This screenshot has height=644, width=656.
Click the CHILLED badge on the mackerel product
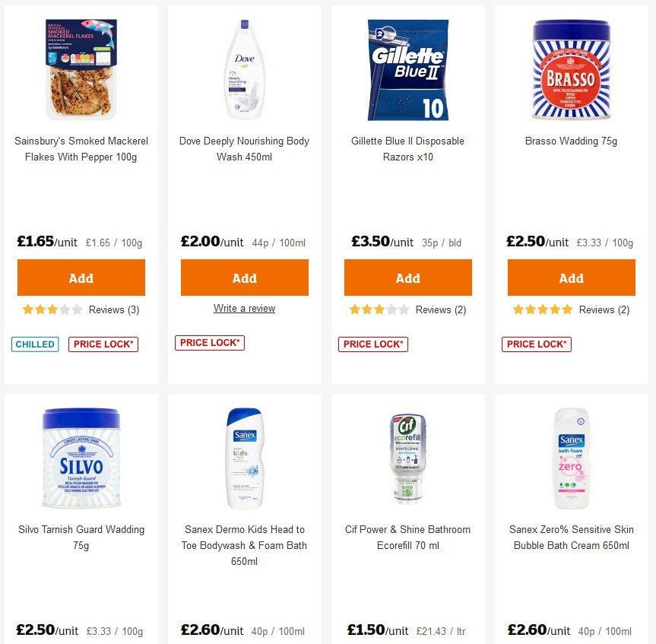pos(34,344)
